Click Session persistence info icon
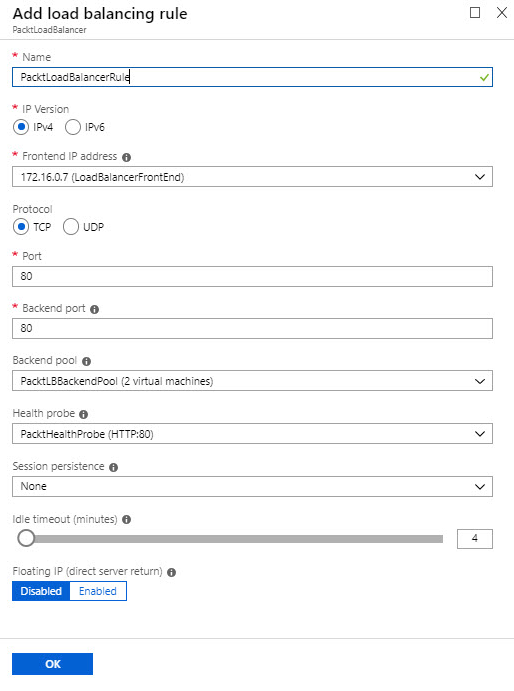This screenshot has width=514, height=691. point(113,467)
